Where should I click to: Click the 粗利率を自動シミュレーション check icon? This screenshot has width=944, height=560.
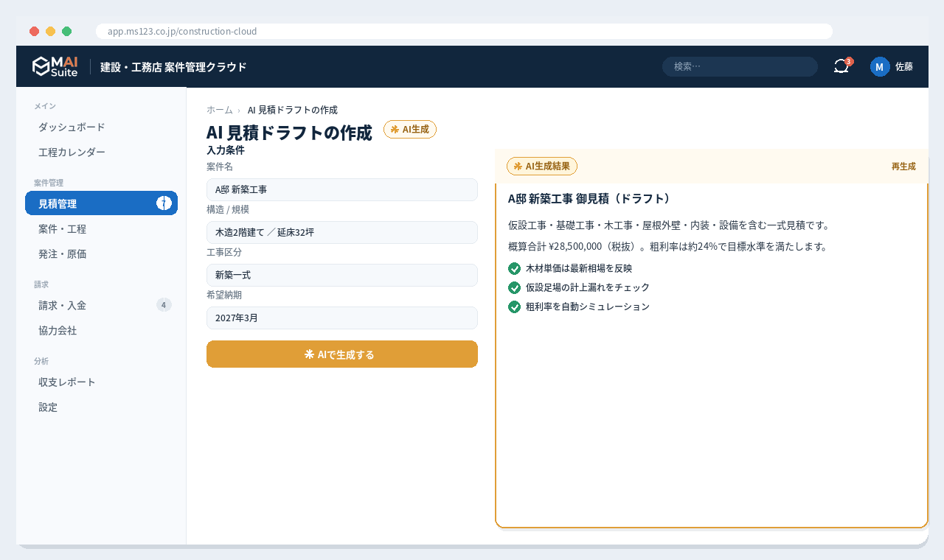(x=515, y=307)
